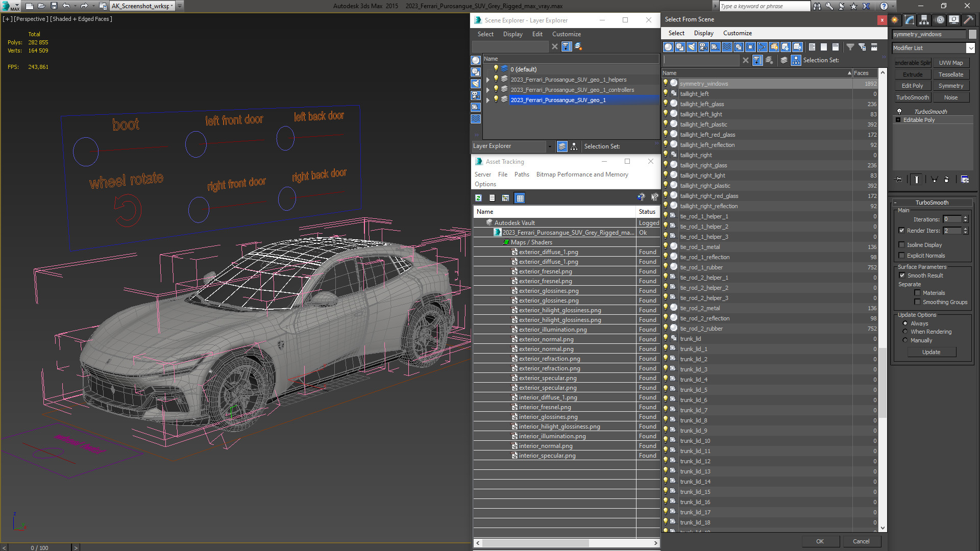Image resolution: width=980 pixels, height=551 pixels.
Task: Toggle Geometry filter in Scene Explorer side bar
Action: (x=476, y=60)
